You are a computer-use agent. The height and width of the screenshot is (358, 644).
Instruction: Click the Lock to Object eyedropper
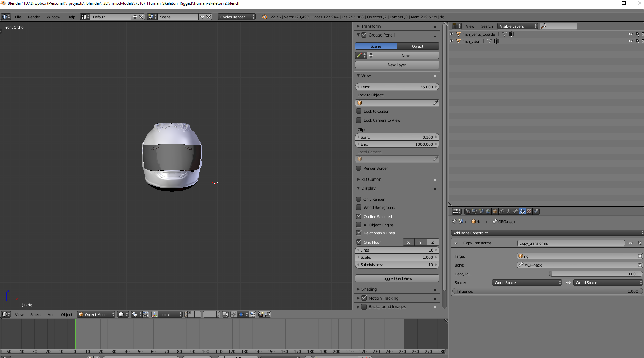click(x=436, y=103)
